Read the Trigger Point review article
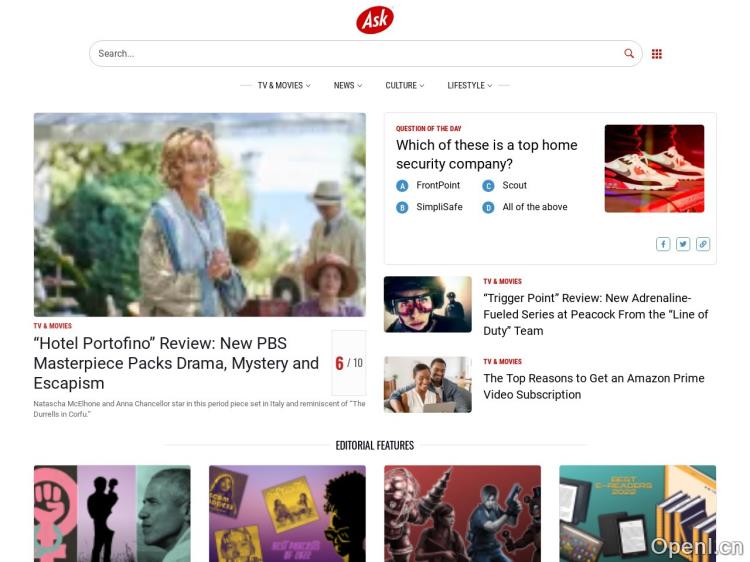This screenshot has height=562, width=750. click(596, 314)
